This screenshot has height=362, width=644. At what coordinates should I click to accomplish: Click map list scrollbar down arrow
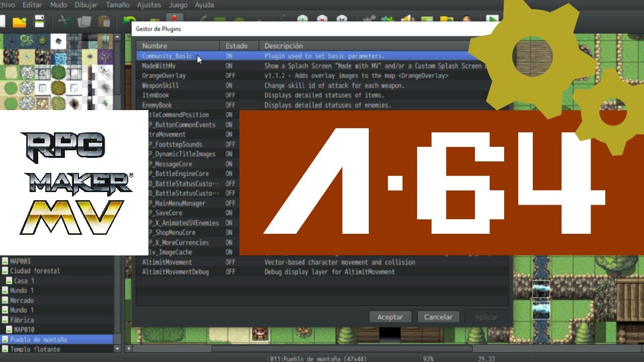click(118, 348)
